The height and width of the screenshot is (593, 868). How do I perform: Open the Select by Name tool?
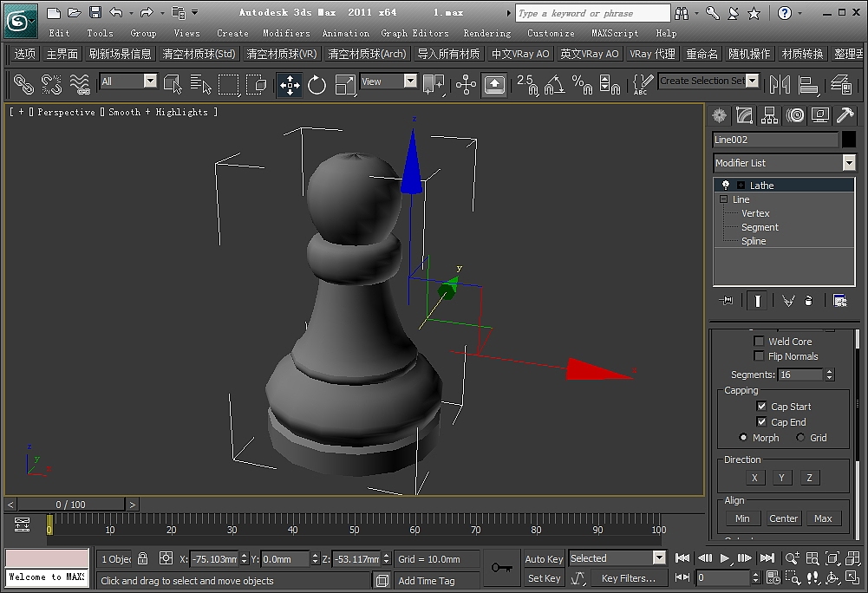[x=200, y=85]
